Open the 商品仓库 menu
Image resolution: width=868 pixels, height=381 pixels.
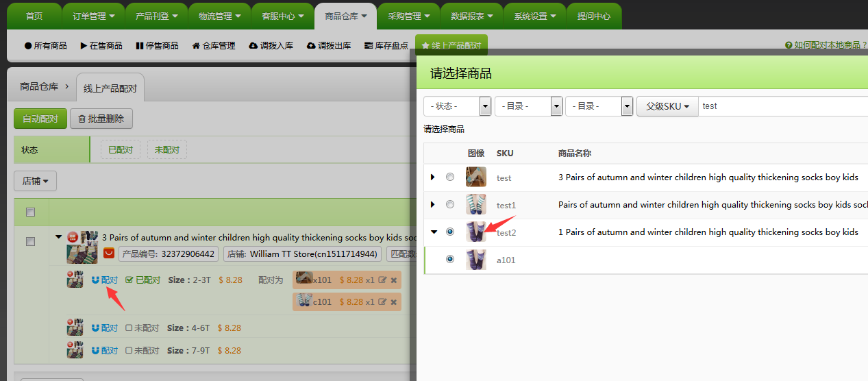(346, 16)
